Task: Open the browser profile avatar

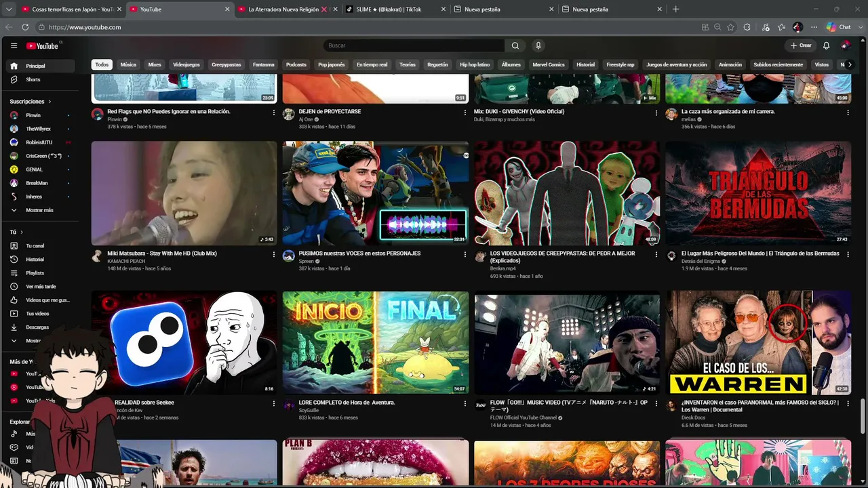Action: click(x=797, y=27)
